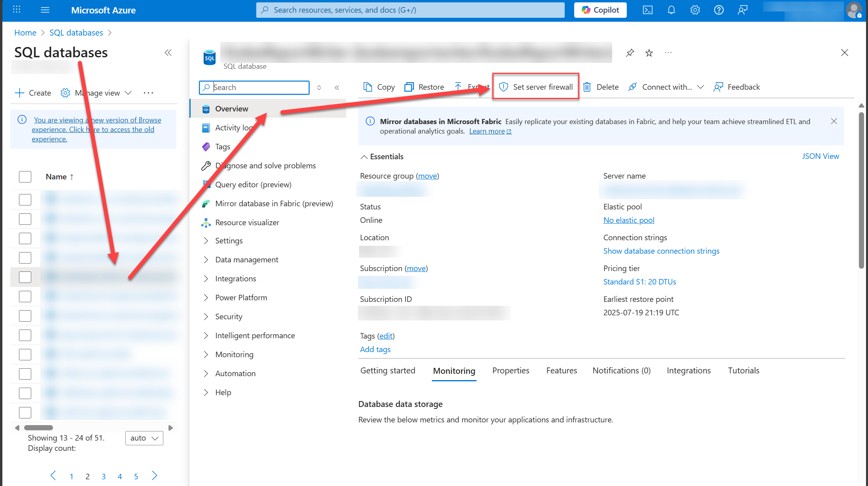Open the auto display count dropdown
The width and height of the screenshot is (868, 486).
[x=144, y=438]
